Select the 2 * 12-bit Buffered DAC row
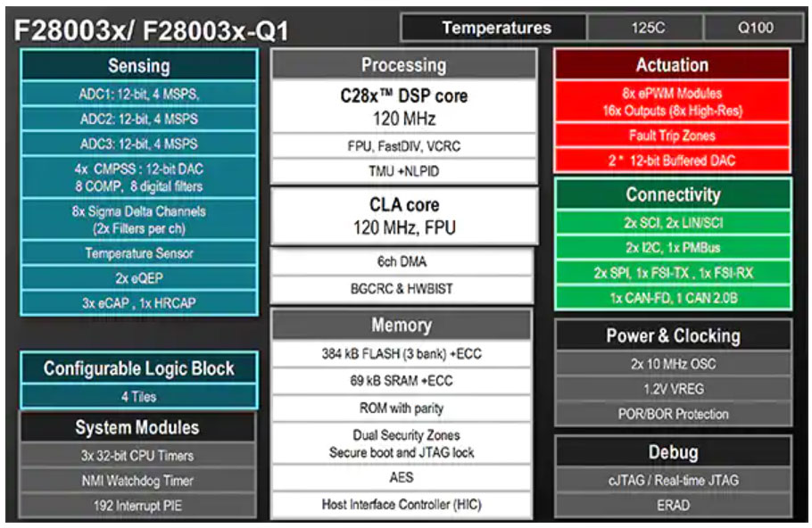This screenshot has width=812, height=528. tap(672, 161)
